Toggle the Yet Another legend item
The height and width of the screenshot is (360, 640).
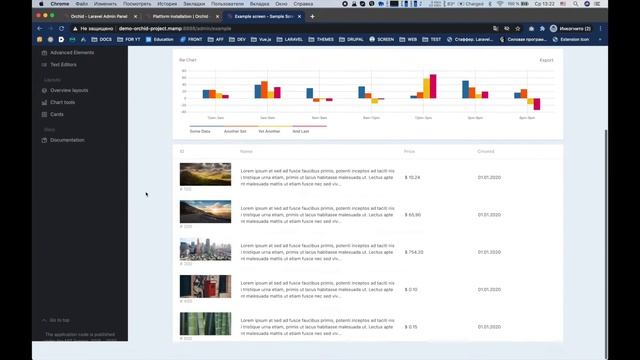click(269, 131)
